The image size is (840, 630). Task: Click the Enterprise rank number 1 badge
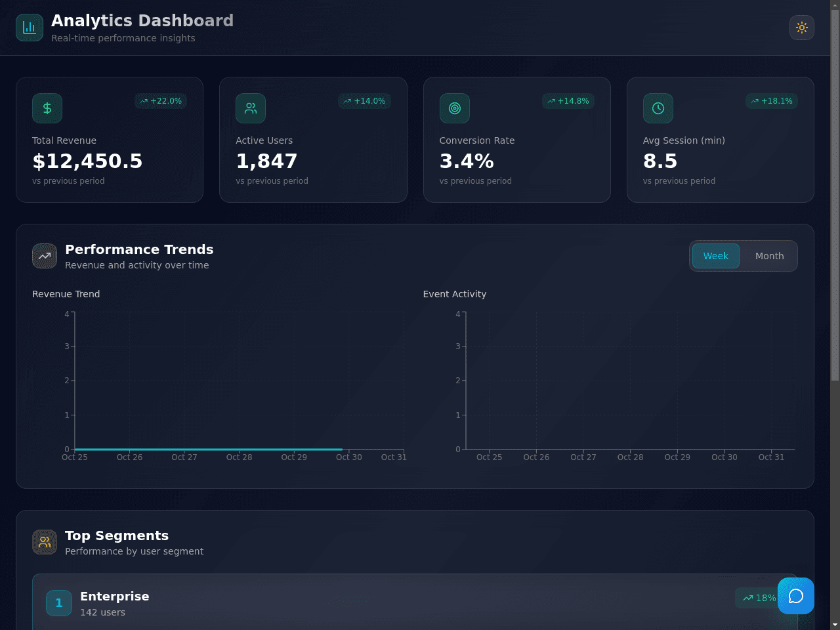(x=59, y=603)
